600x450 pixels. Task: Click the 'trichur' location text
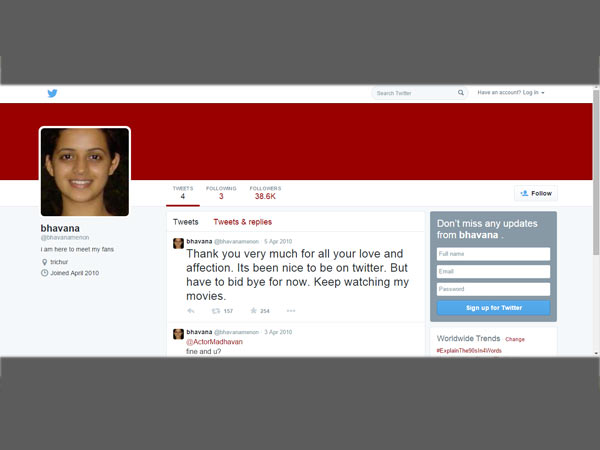pyautogui.click(x=59, y=262)
